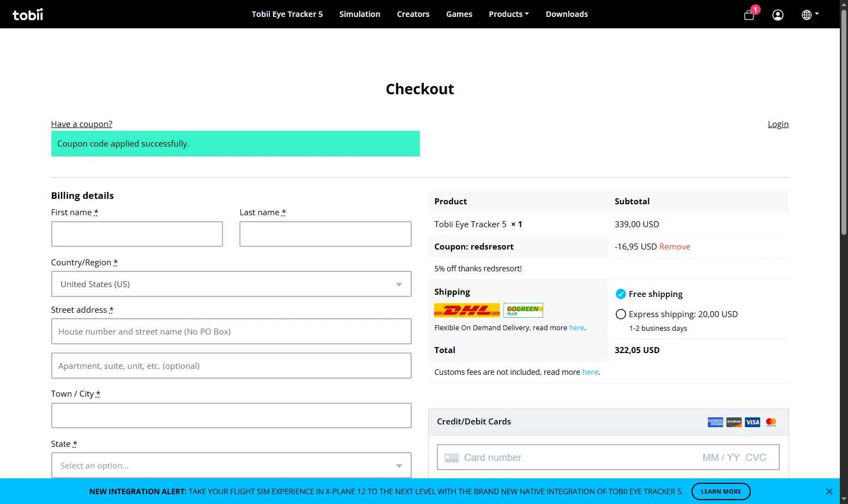
Task: Click the Have a coupon? link
Action: pos(82,124)
